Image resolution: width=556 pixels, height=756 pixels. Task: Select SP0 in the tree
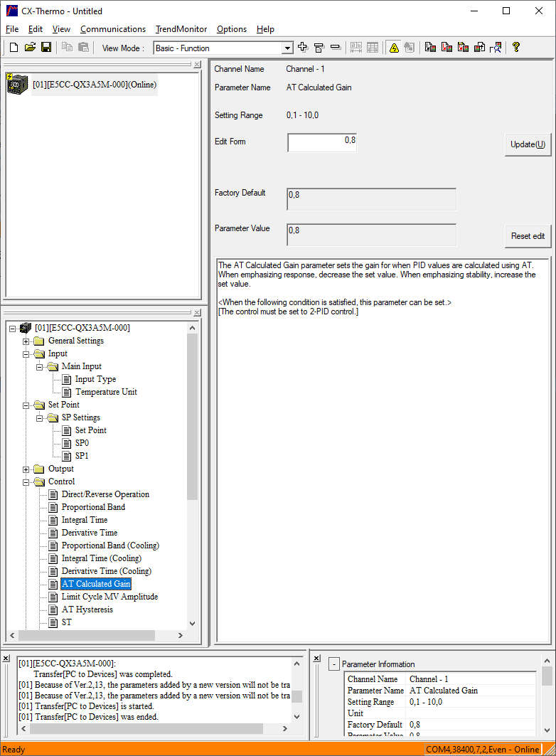point(82,443)
